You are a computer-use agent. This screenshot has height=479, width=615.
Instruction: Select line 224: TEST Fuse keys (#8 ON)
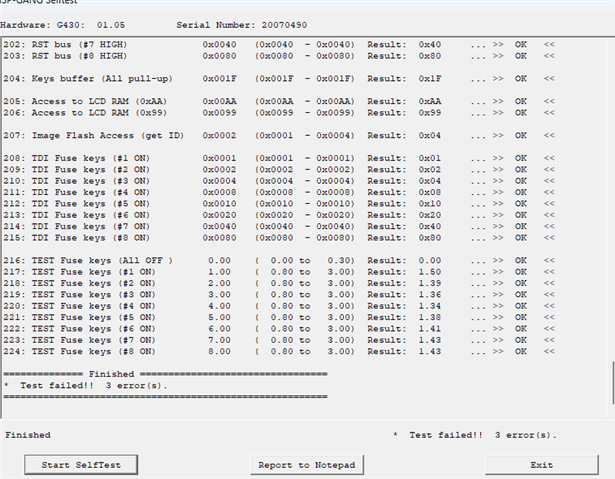coord(279,352)
